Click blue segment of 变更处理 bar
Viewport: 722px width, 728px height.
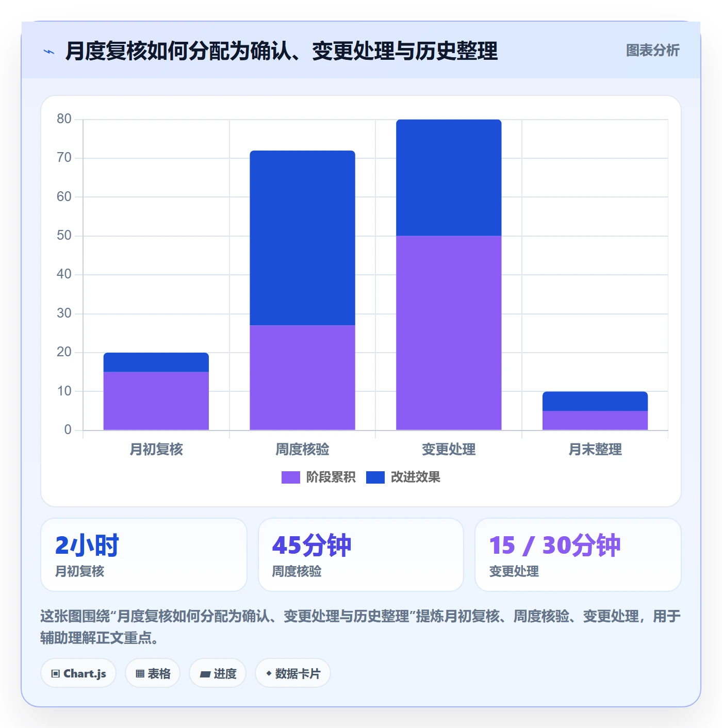pos(449,178)
